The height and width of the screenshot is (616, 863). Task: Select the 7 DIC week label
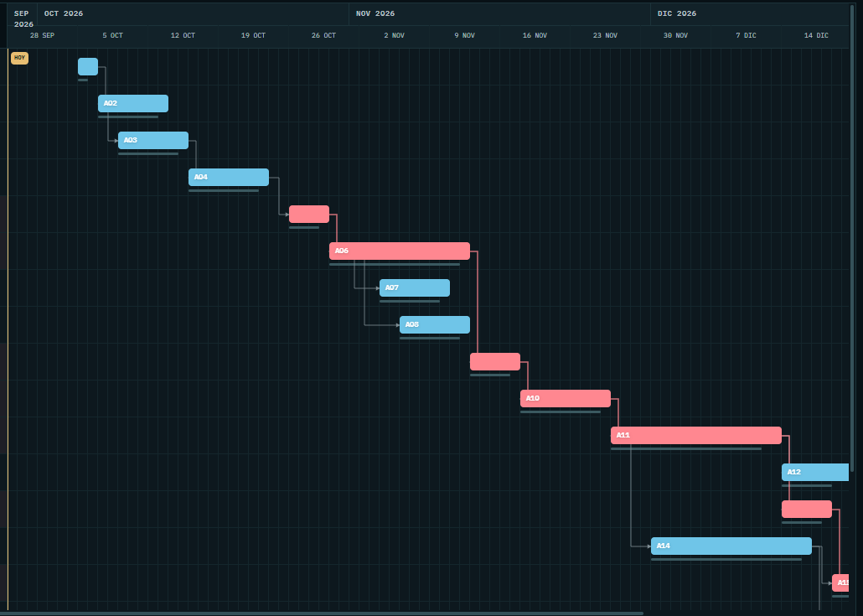[x=747, y=36]
